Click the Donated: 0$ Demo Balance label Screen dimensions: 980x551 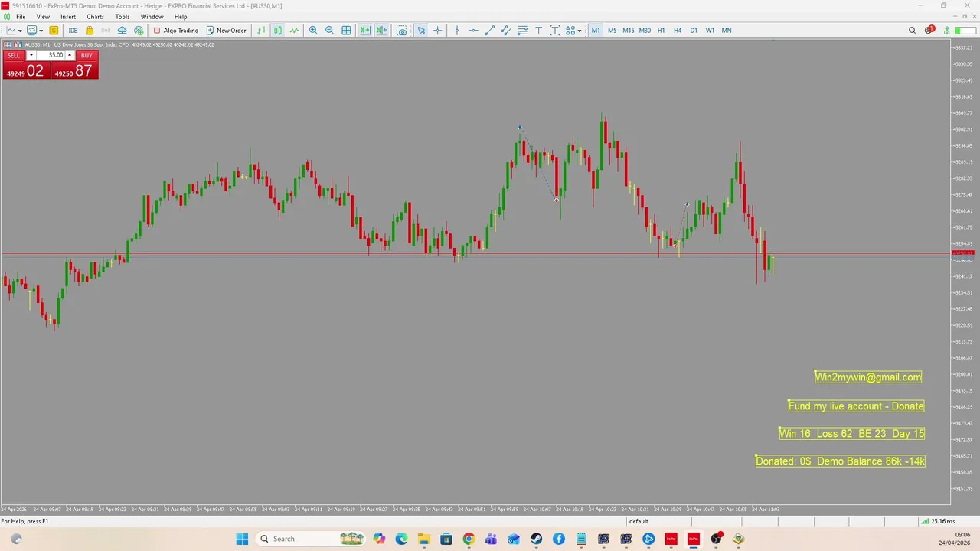841,461
